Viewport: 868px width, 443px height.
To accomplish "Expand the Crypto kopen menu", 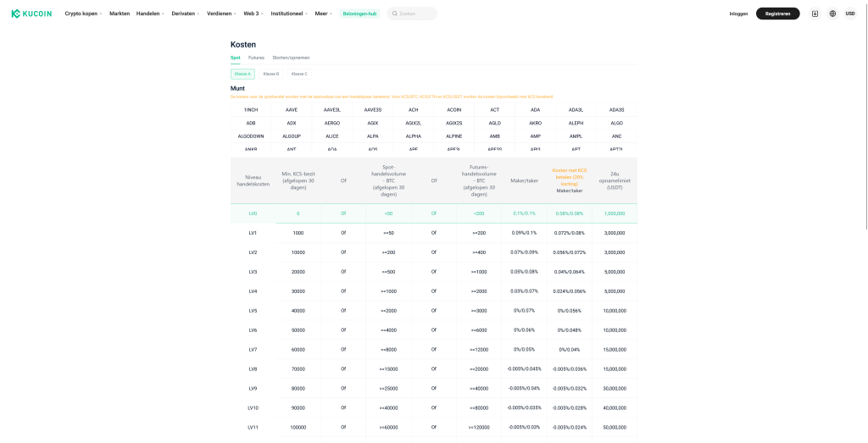I will coord(84,14).
